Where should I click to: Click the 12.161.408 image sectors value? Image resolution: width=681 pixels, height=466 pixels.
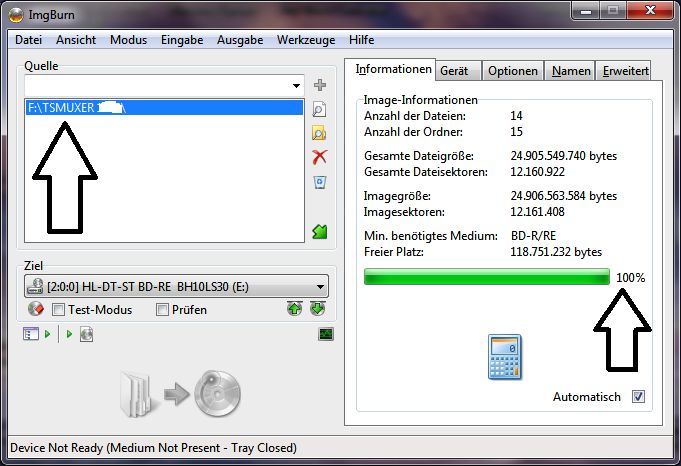537,212
